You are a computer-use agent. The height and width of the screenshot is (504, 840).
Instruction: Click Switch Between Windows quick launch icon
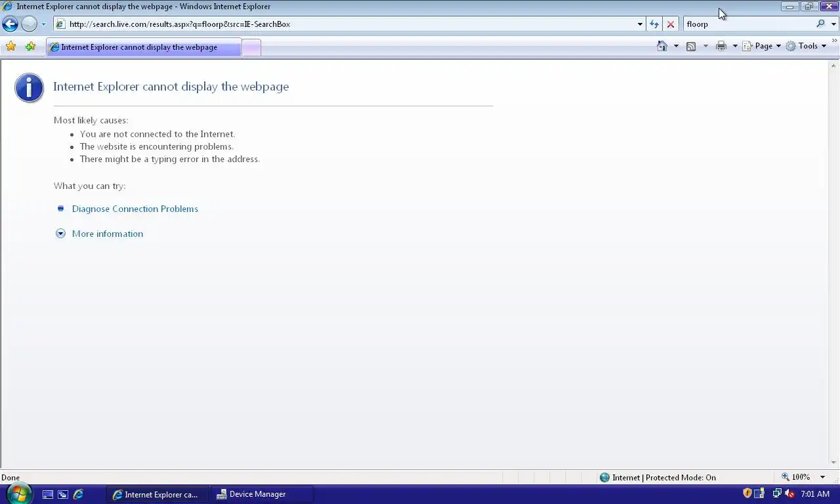click(x=63, y=494)
